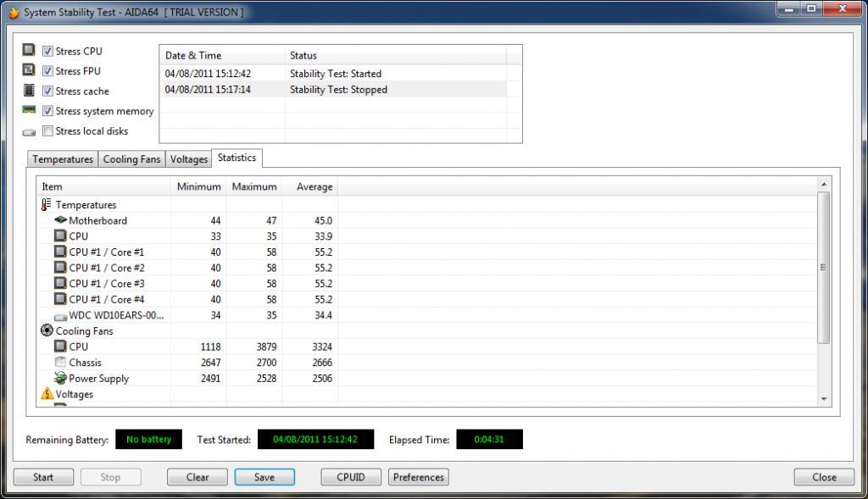Viewport: 868px width, 499px height.
Task: Enable the Stress local disks checkbox
Action: (x=47, y=130)
